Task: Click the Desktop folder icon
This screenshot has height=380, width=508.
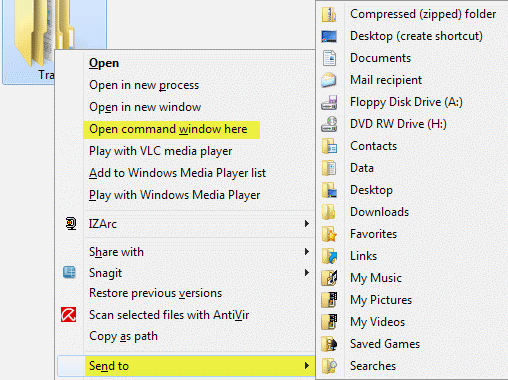Action: tap(329, 190)
